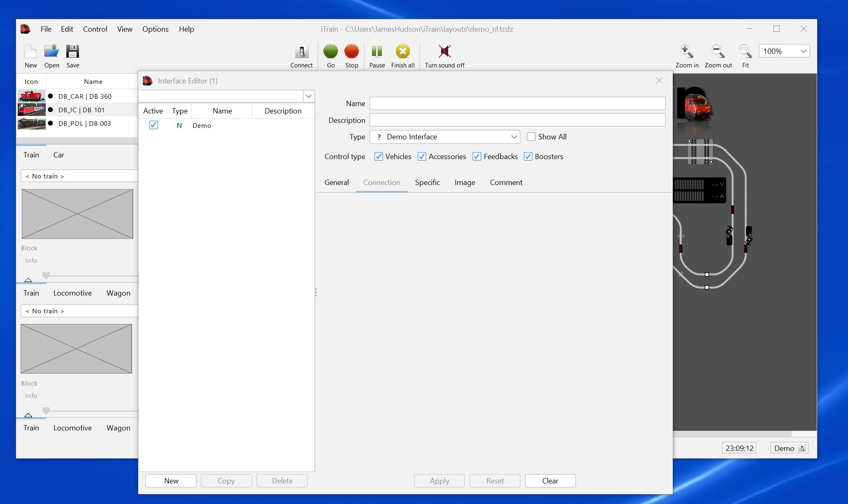Viewport: 848px width, 504px height.
Task: Click Fit to fit layout in view
Action: tap(745, 51)
